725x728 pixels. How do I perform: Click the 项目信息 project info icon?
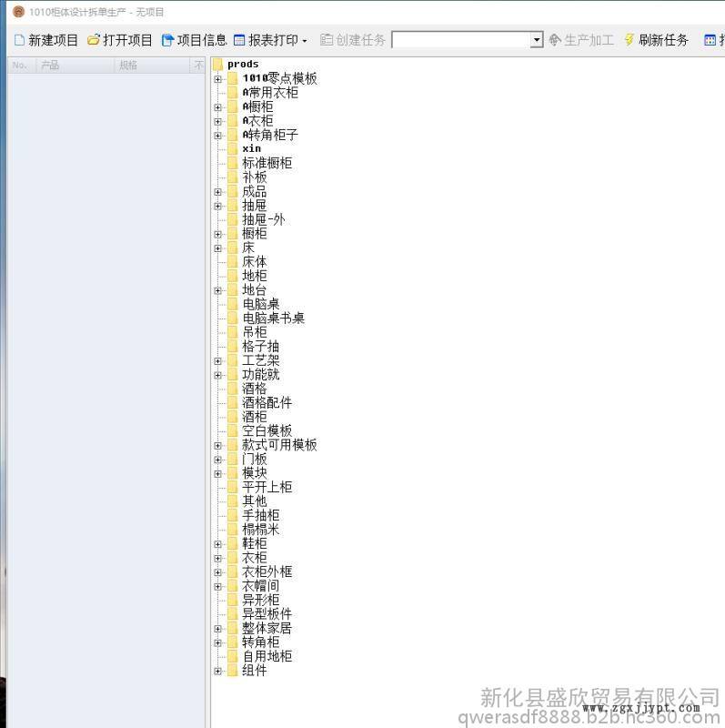[x=167, y=40]
